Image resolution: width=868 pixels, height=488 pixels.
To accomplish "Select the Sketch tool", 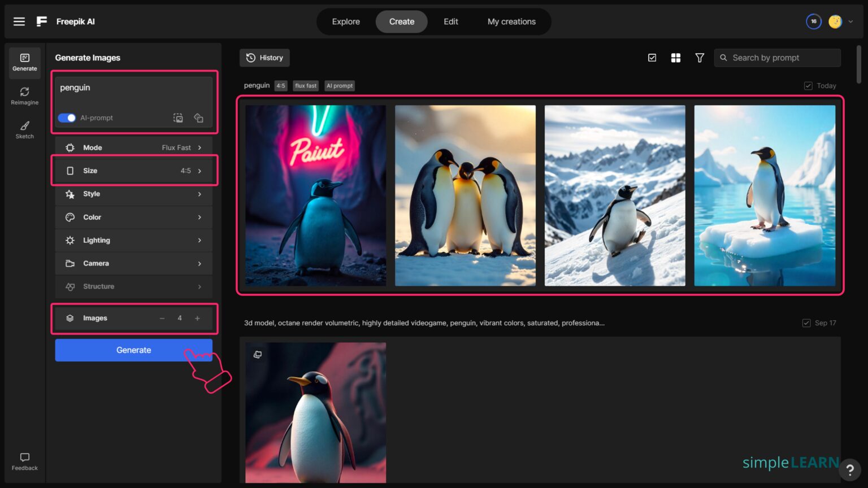I will [24, 130].
